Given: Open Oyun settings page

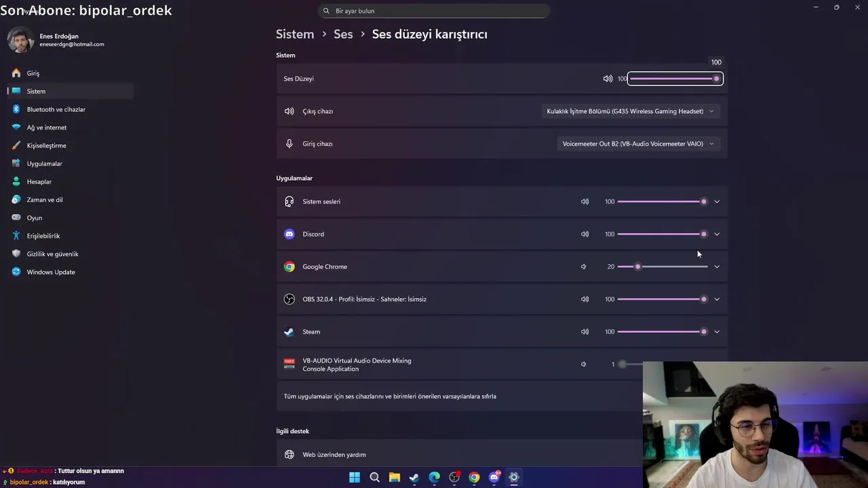Looking at the screenshot, I should click(x=71, y=218).
